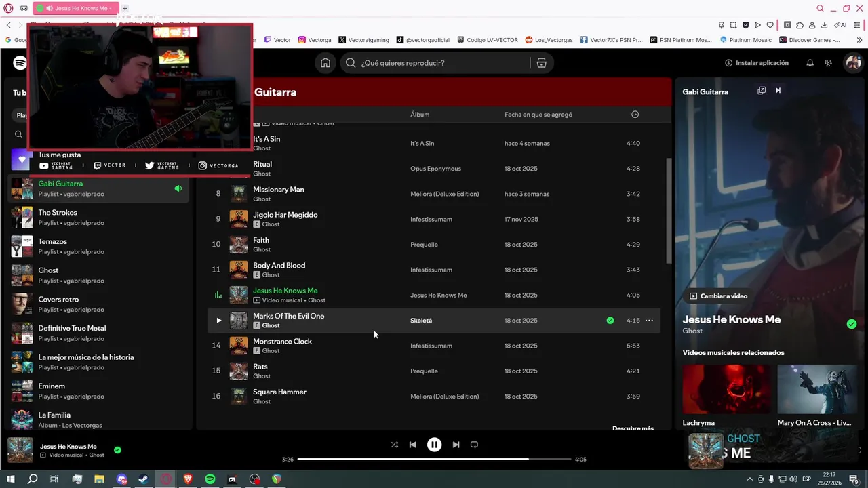Click Cambiar a video button

(x=718, y=296)
